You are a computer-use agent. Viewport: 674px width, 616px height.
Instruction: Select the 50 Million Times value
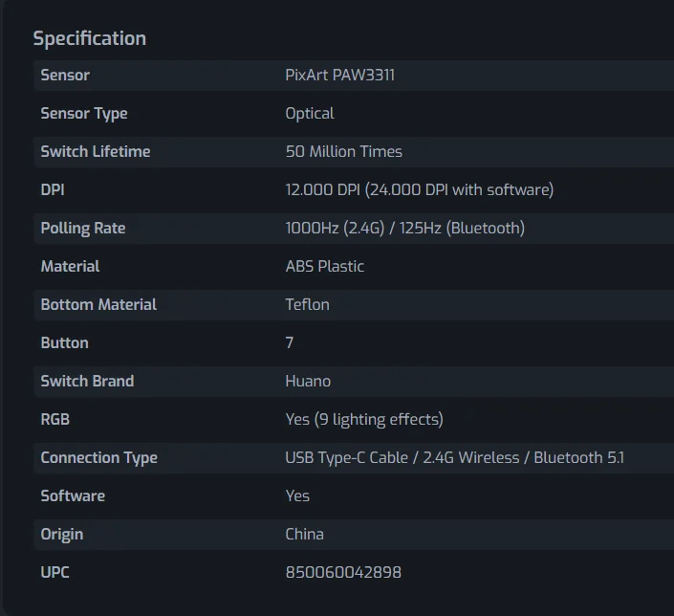tap(343, 151)
